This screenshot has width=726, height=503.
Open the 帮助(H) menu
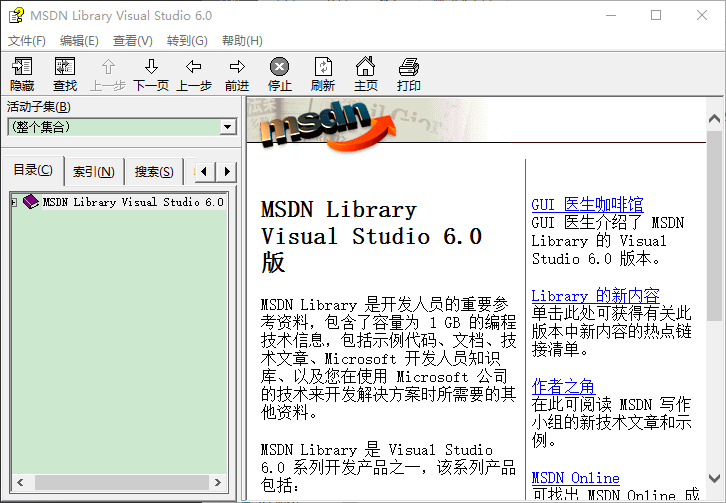tap(242, 41)
